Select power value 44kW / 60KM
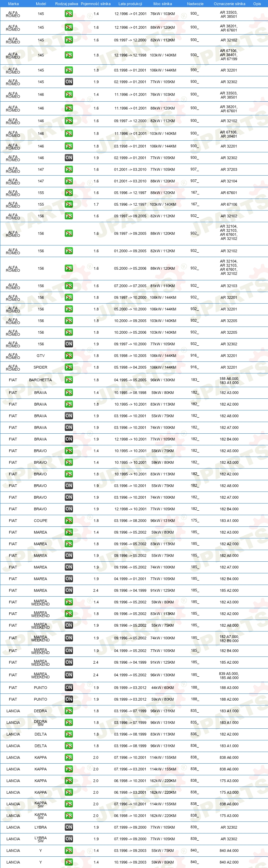 pos(162,688)
